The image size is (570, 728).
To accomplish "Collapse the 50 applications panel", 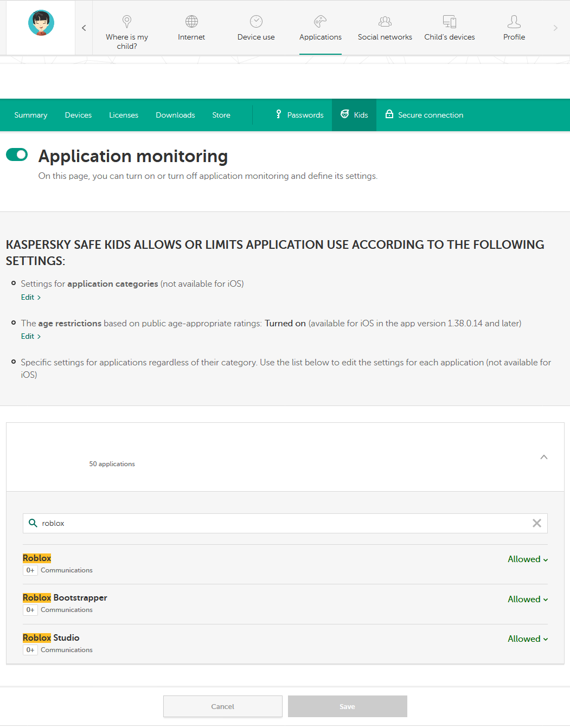I will click(x=543, y=457).
